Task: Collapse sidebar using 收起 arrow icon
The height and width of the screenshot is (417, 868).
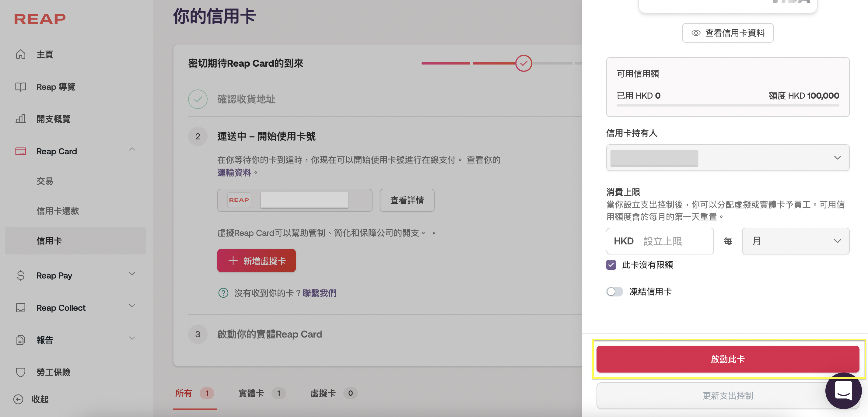Action: coord(18,399)
